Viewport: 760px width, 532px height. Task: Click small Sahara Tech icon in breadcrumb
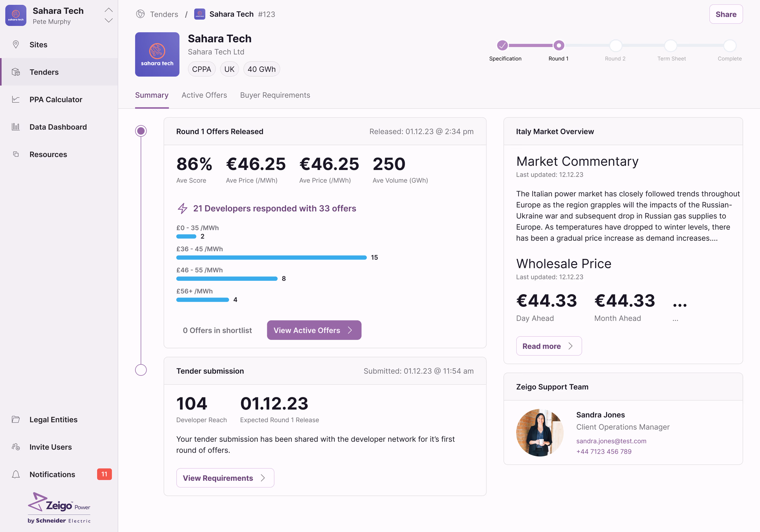pyautogui.click(x=200, y=14)
